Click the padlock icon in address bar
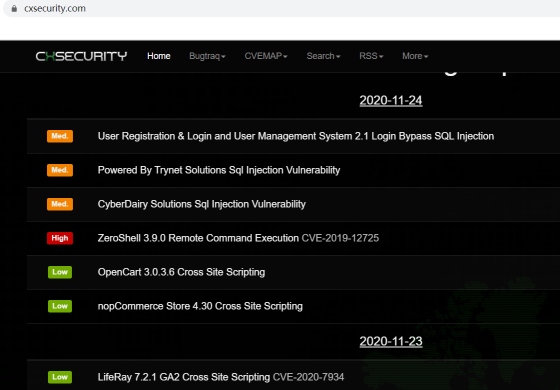Screen dimensions: 560x390 coord(14,8)
